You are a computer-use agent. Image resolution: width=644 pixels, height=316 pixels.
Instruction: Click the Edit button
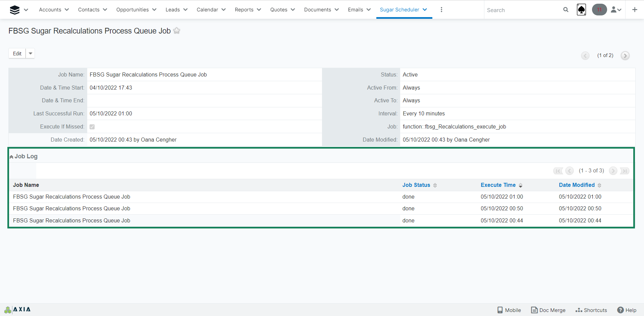point(17,54)
